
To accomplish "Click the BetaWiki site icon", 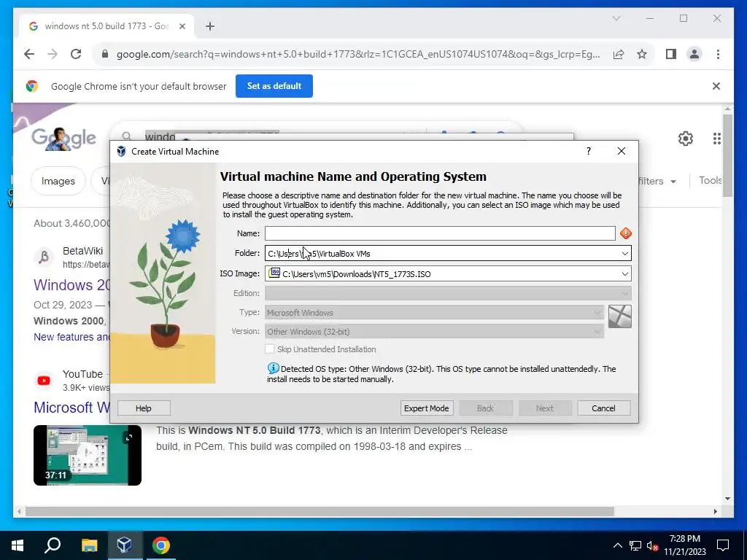I will 44,257.
